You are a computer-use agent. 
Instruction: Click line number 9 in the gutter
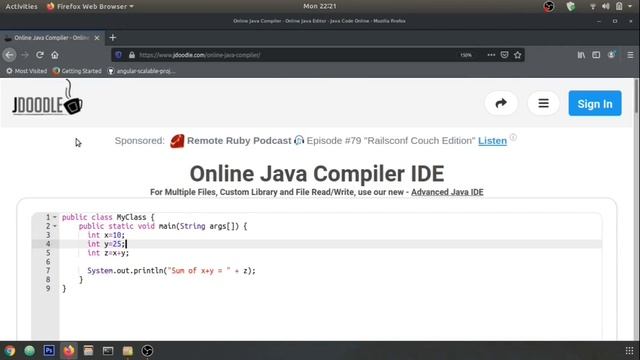click(x=48, y=289)
